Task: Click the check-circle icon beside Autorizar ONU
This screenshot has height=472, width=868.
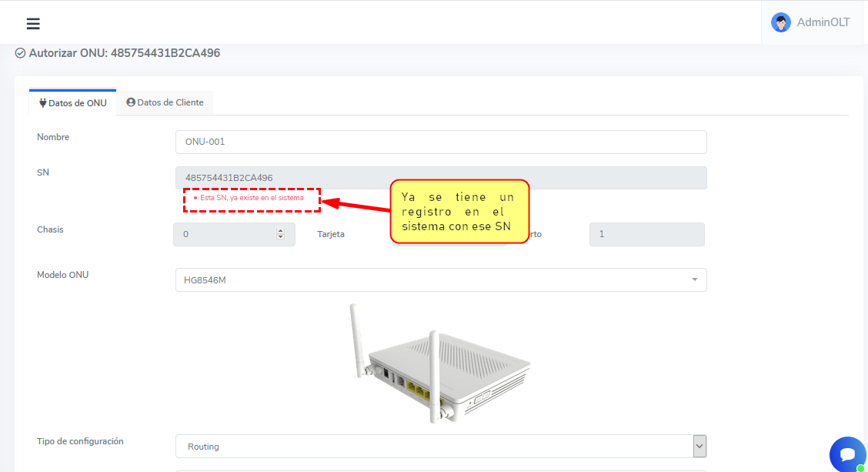Action: pyautogui.click(x=20, y=54)
